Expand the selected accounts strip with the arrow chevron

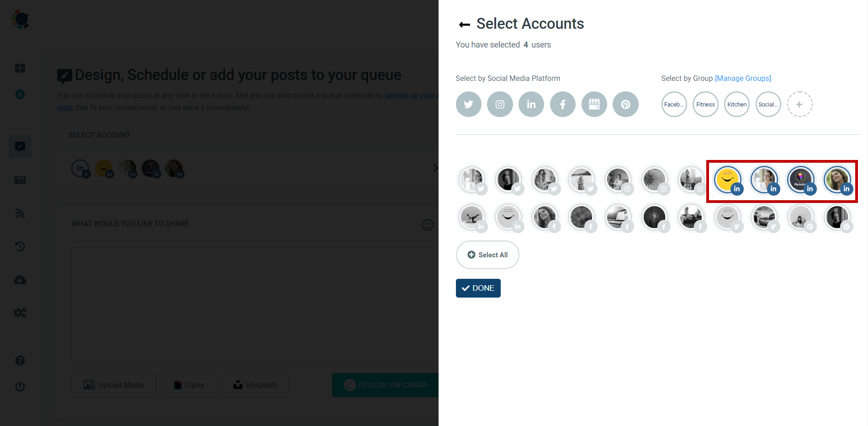click(x=435, y=168)
